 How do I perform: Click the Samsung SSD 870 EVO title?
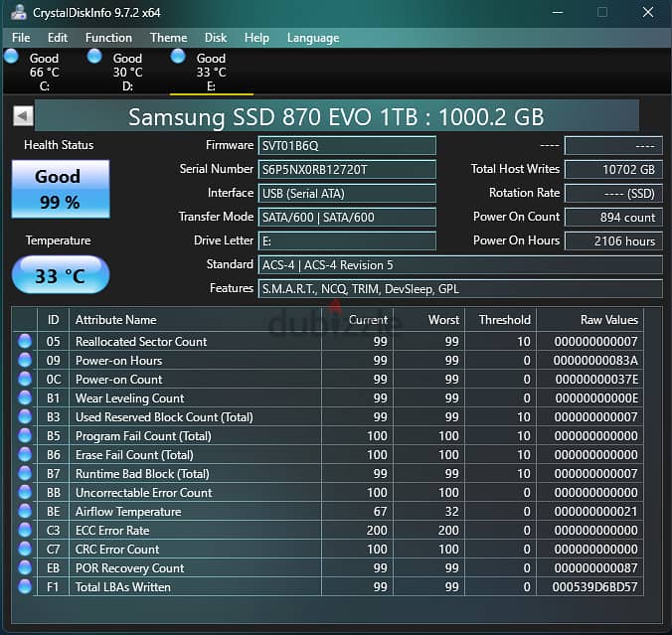tap(336, 116)
